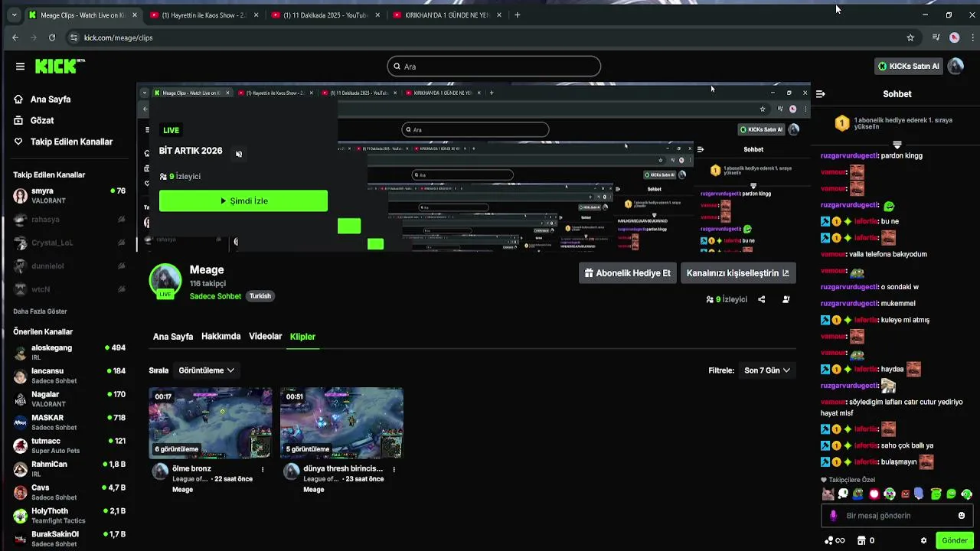Open the emoji picker in chat input
This screenshot has width=980, height=551.
962,516
